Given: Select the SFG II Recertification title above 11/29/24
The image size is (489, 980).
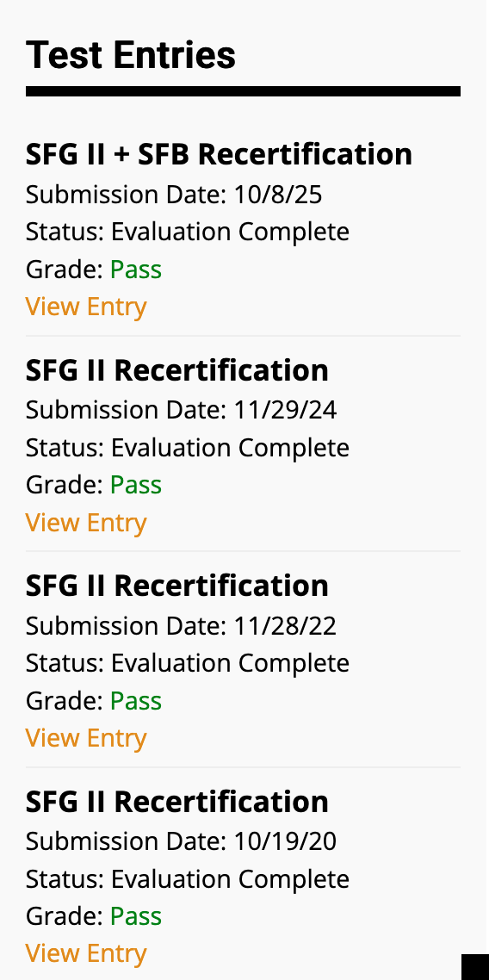Looking at the screenshot, I should click(x=177, y=370).
